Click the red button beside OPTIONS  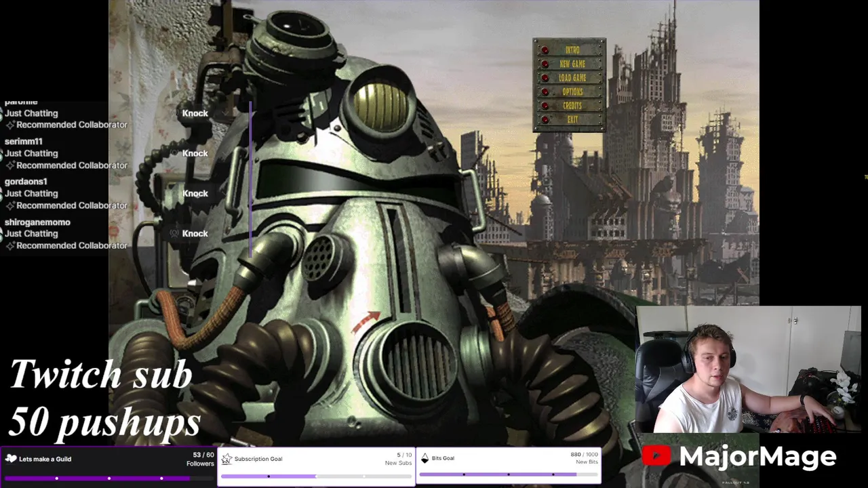tap(545, 91)
